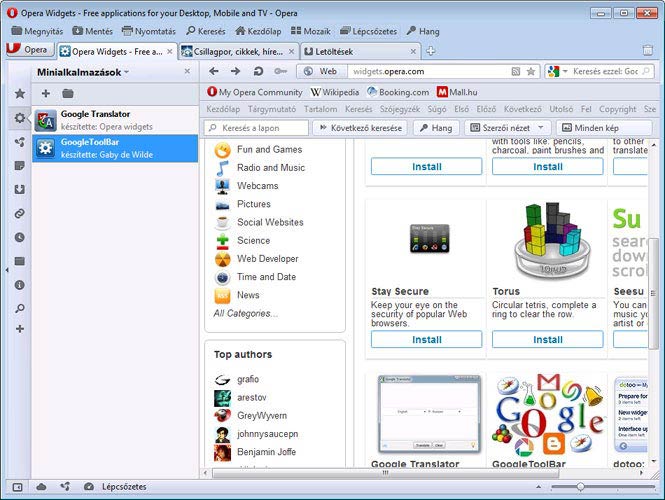Open the password wand key icon
665x500 pixels.
(280, 71)
